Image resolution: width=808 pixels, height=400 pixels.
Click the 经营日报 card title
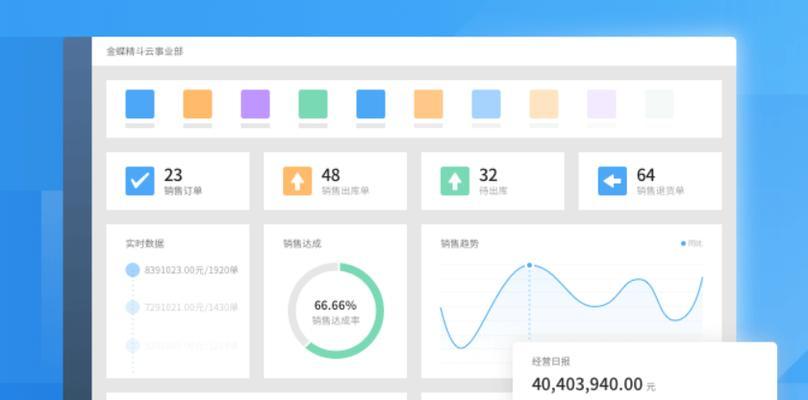point(551,362)
